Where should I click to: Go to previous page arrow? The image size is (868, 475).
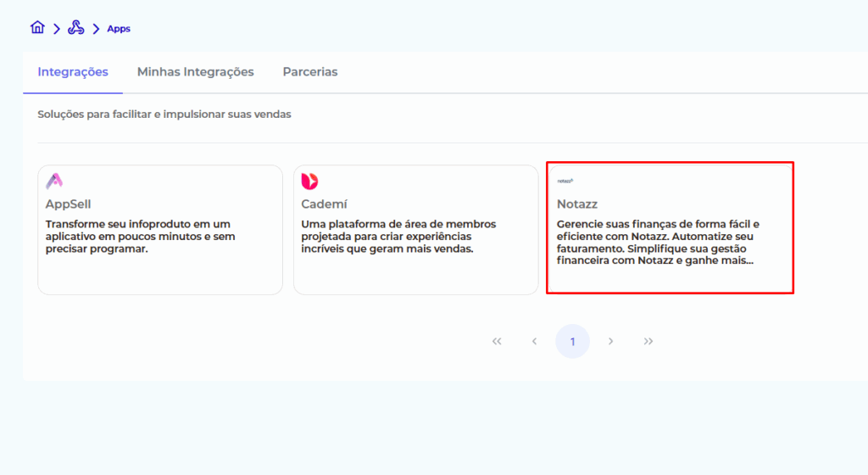534,341
